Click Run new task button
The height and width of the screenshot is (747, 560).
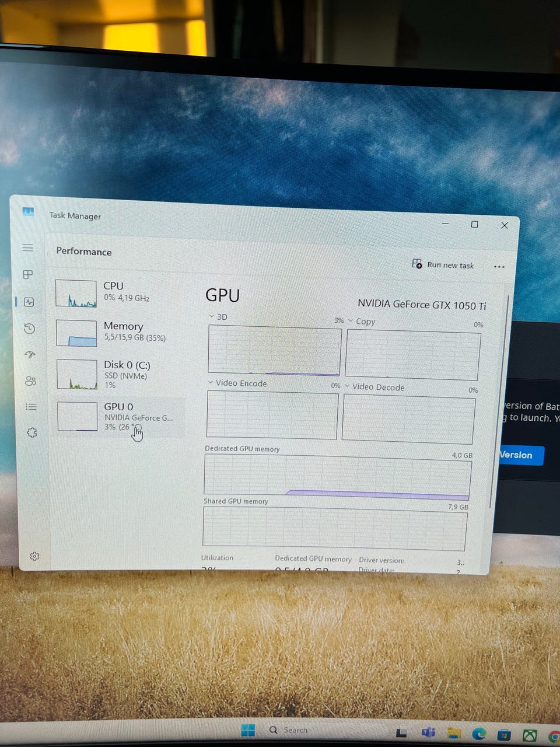[x=443, y=264]
